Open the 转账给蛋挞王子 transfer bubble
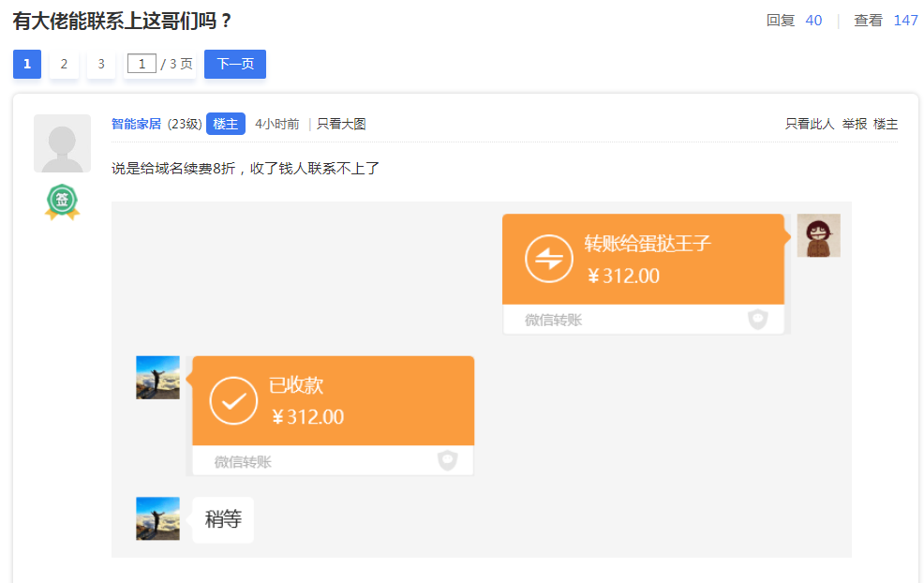 coord(643,260)
